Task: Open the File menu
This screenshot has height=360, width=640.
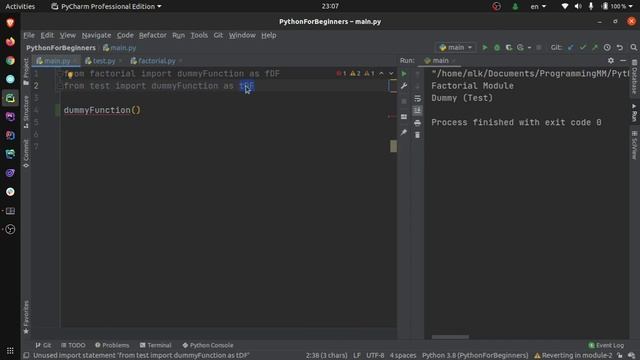Action: 29,36
